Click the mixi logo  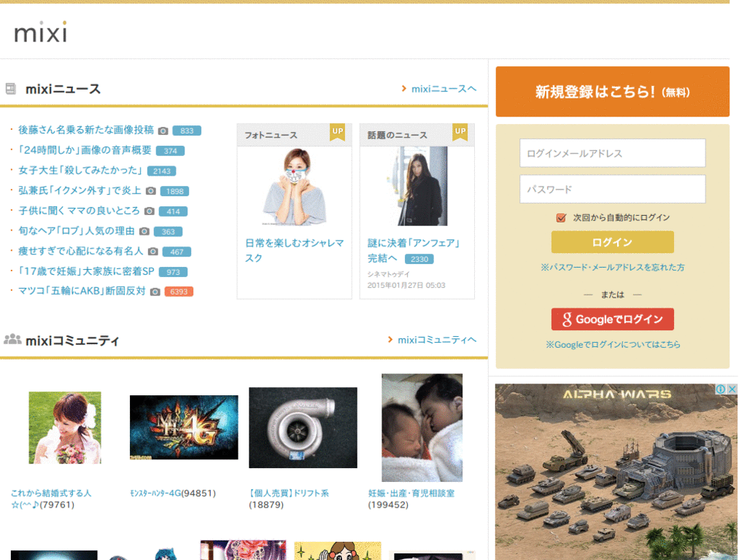[x=41, y=32]
